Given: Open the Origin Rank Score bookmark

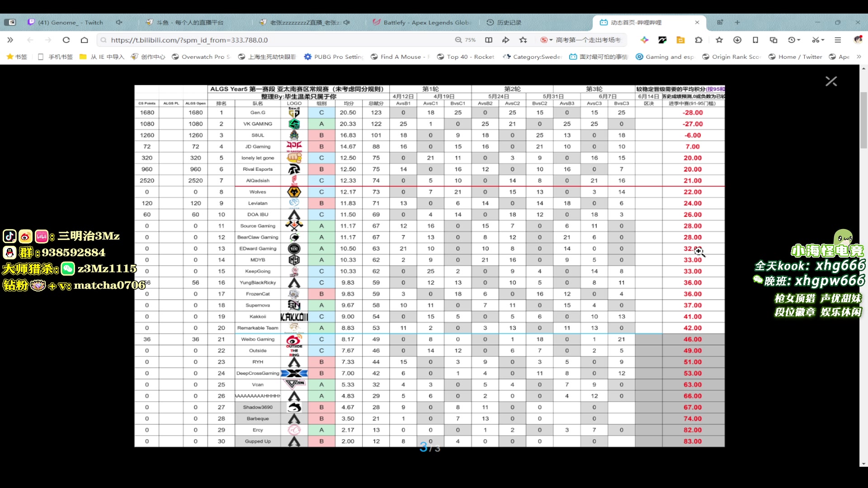Looking at the screenshot, I should coord(731,56).
